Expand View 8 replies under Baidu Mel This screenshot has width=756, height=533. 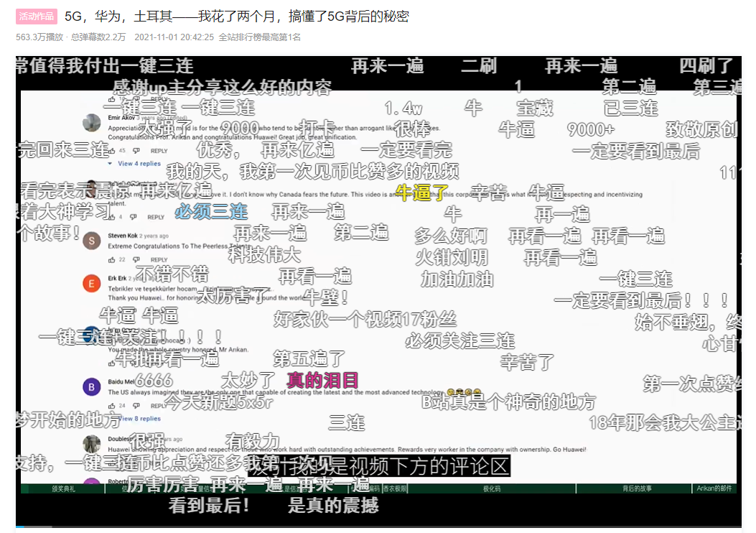coord(140,419)
